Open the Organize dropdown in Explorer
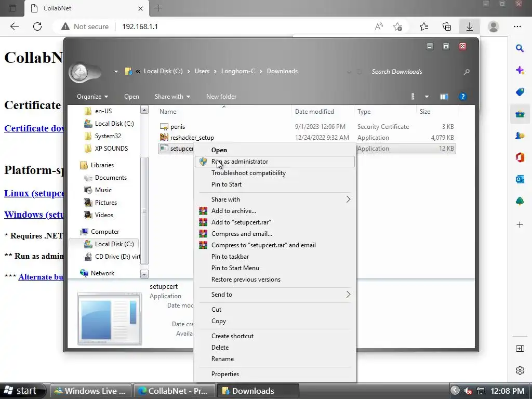This screenshot has height=399, width=532. (x=92, y=97)
